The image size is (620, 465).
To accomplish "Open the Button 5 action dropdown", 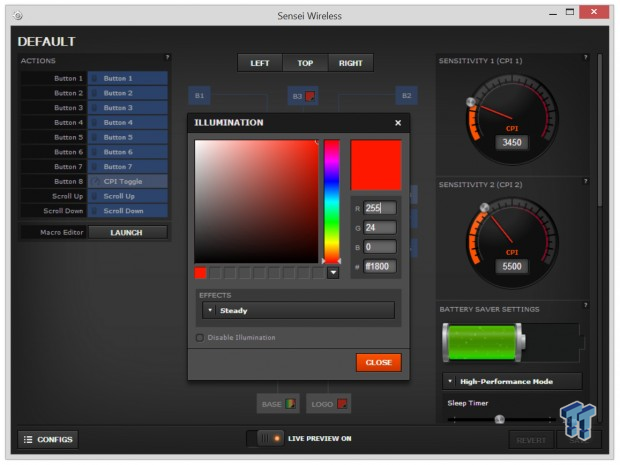I will click(128, 137).
